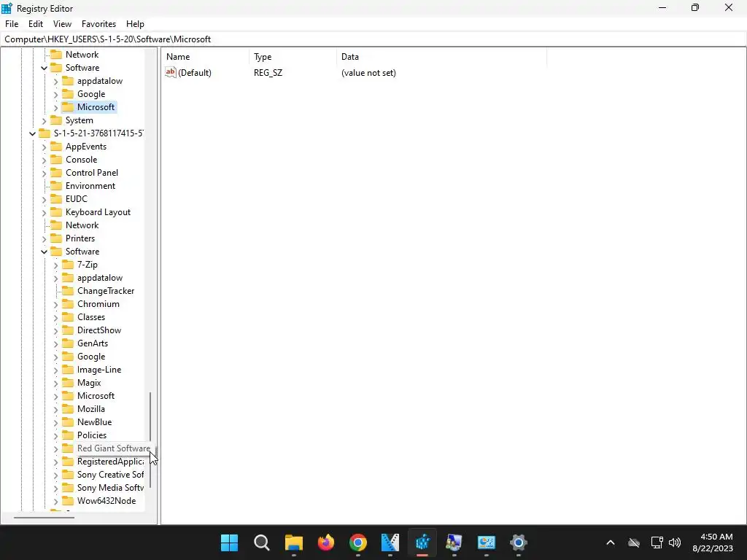Viewport: 747px width, 560px height.
Task: Select the Sony Media Software key
Action: tap(111, 488)
